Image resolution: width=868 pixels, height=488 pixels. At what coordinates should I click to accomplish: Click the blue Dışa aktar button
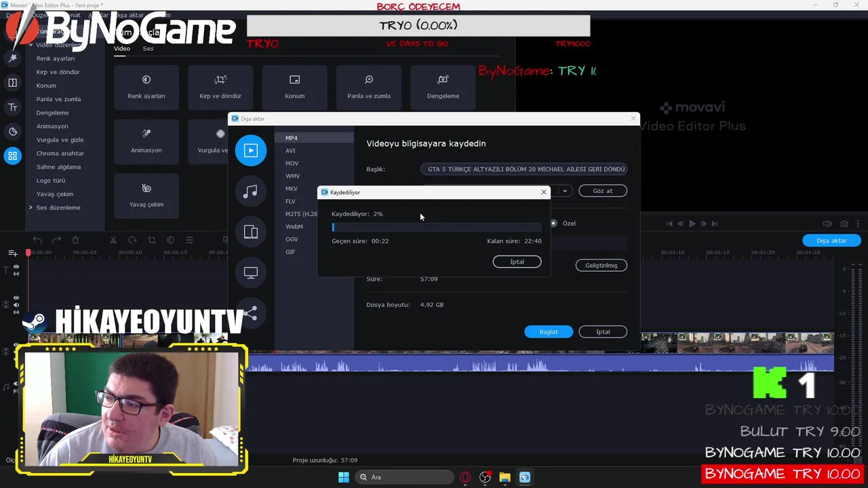(x=831, y=241)
